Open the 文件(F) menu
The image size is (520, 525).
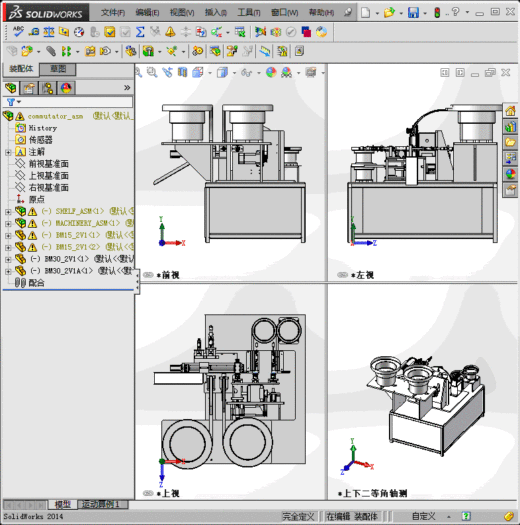pos(113,13)
